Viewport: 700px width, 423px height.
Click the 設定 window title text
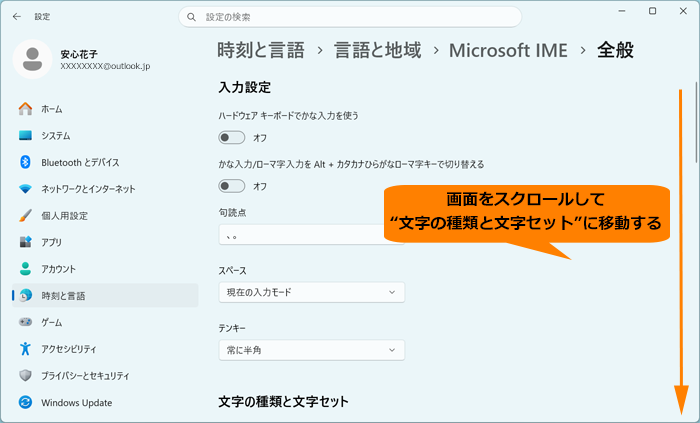point(42,17)
